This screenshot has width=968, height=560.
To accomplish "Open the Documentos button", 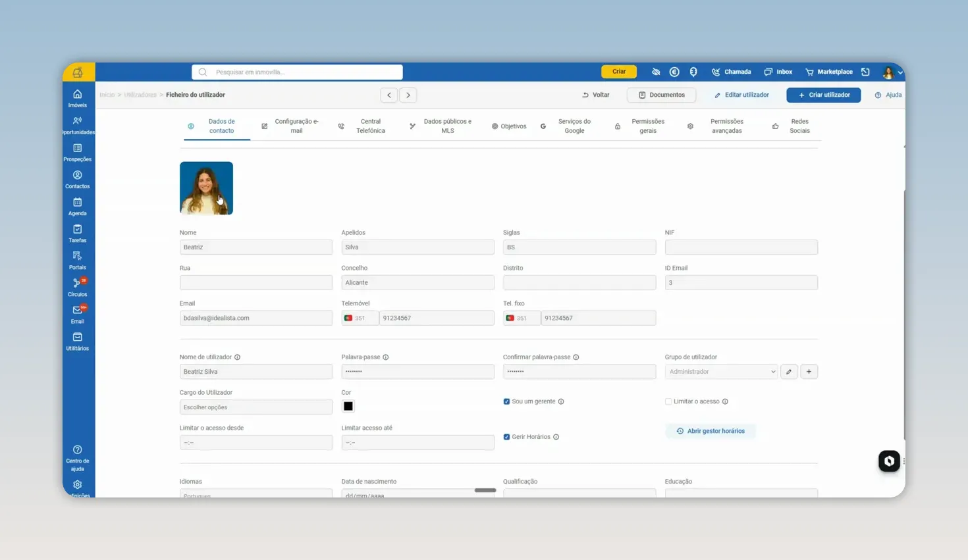I will tap(661, 95).
